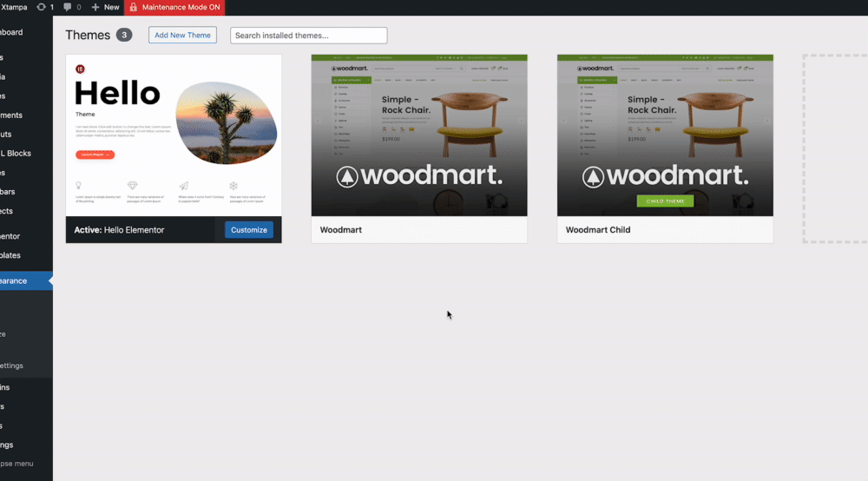Focus the Search installed themes field

[x=309, y=36]
